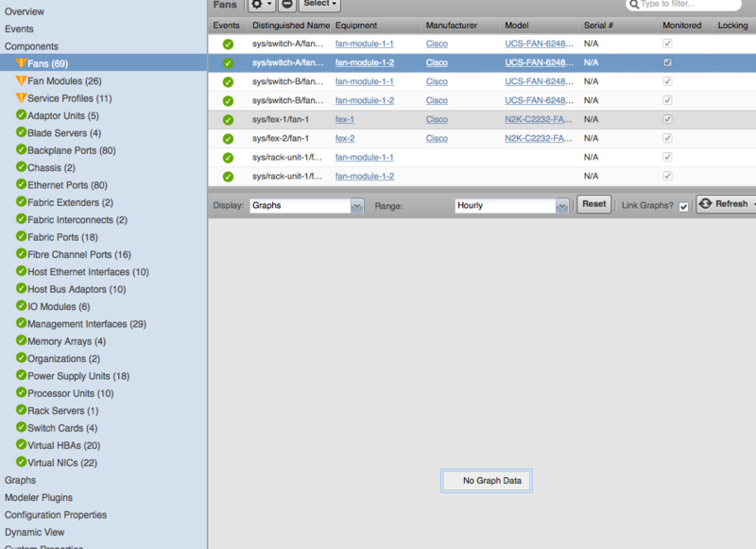This screenshot has height=549, width=756.
Task: Open the Graphs section in sidebar
Action: coord(20,480)
